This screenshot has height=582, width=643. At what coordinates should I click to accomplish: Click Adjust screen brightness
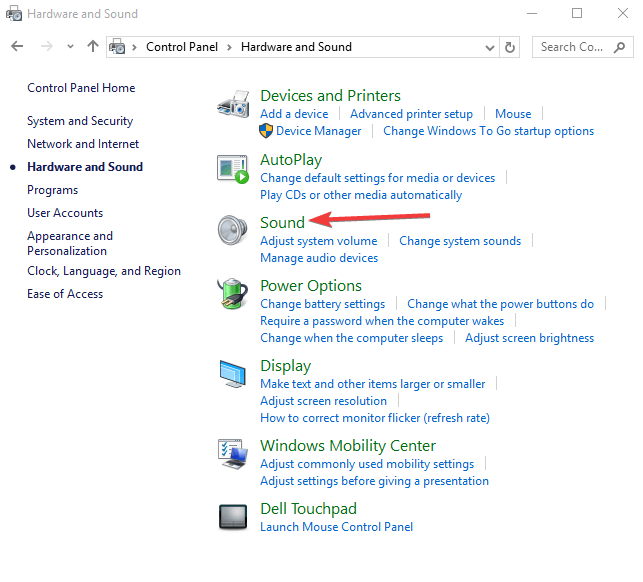point(529,338)
